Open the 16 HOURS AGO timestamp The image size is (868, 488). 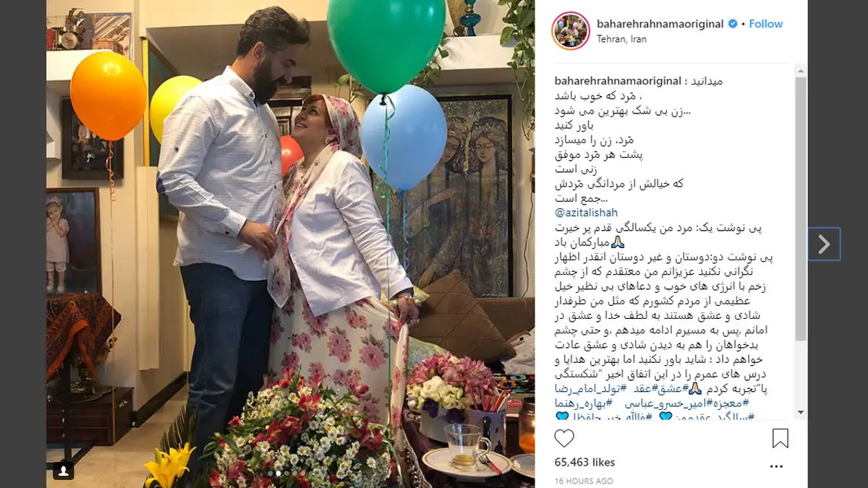point(584,481)
